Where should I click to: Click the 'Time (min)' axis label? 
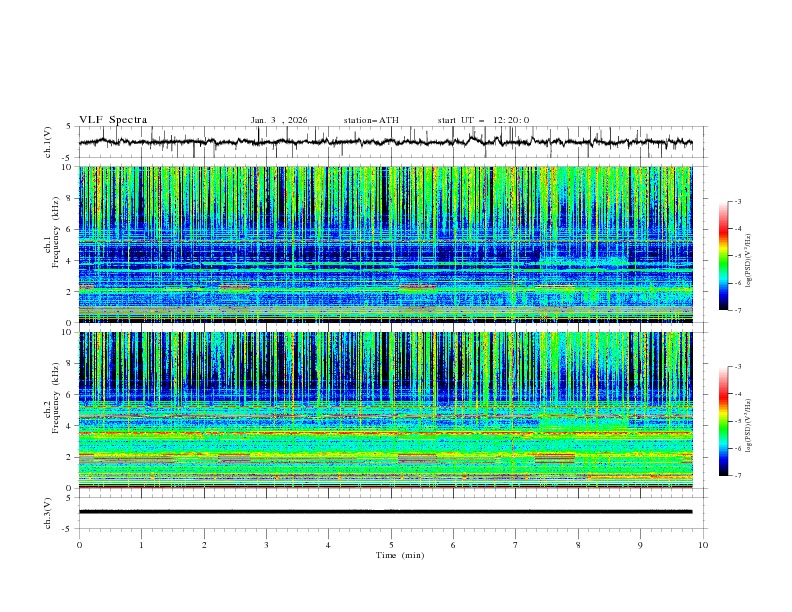(400, 555)
